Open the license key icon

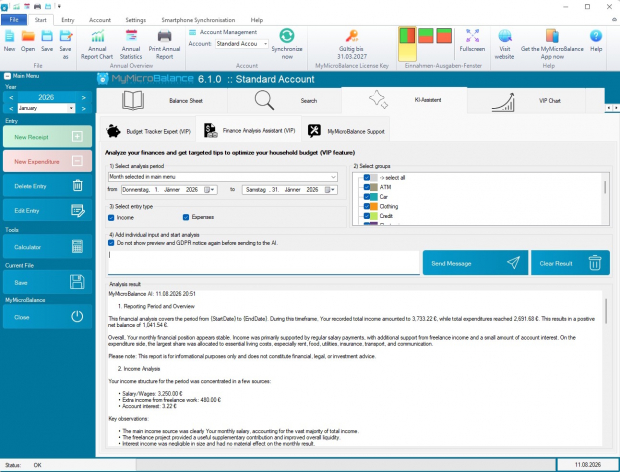[x=352, y=36]
